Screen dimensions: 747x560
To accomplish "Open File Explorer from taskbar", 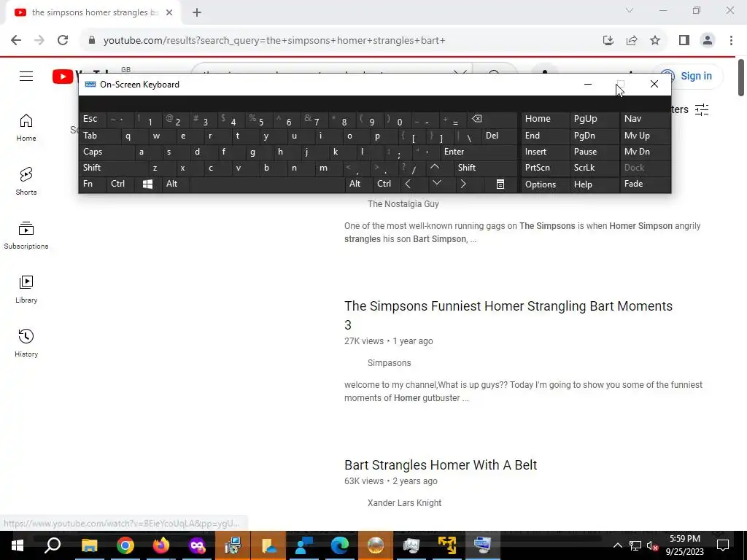I will [89, 545].
